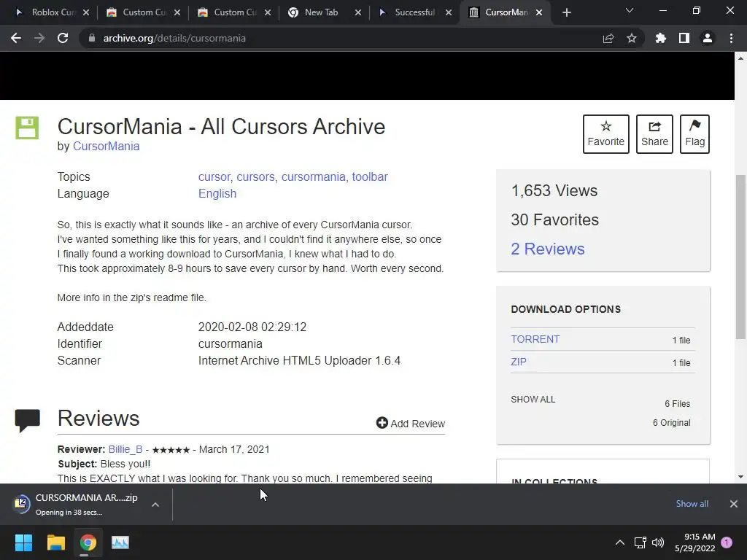Click the Reviews speech bubble icon

pyautogui.click(x=27, y=421)
